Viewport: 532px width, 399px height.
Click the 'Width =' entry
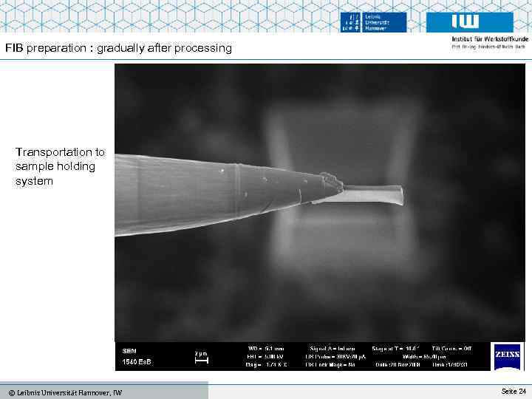coord(424,357)
